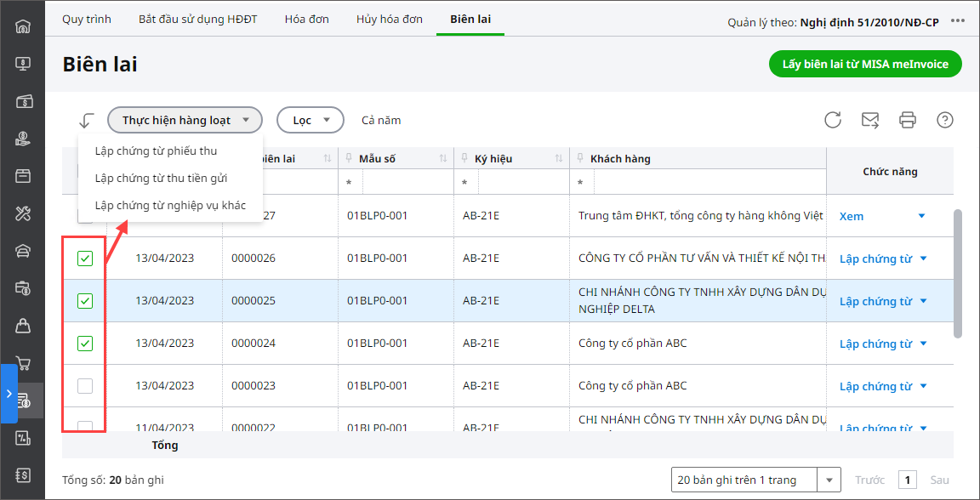
Task: Uncheck the checkbox for receipt 0000025
Action: click(x=85, y=301)
